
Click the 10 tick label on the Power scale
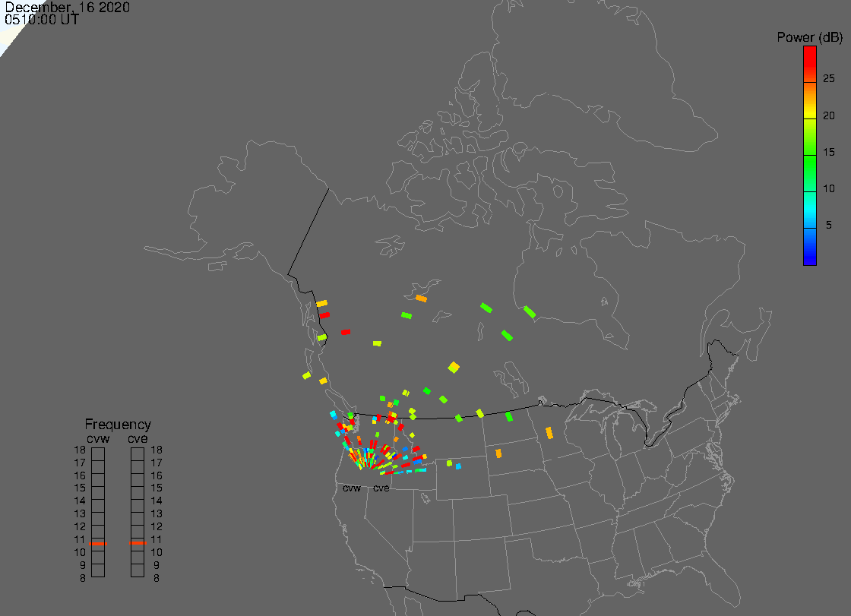coord(829,188)
